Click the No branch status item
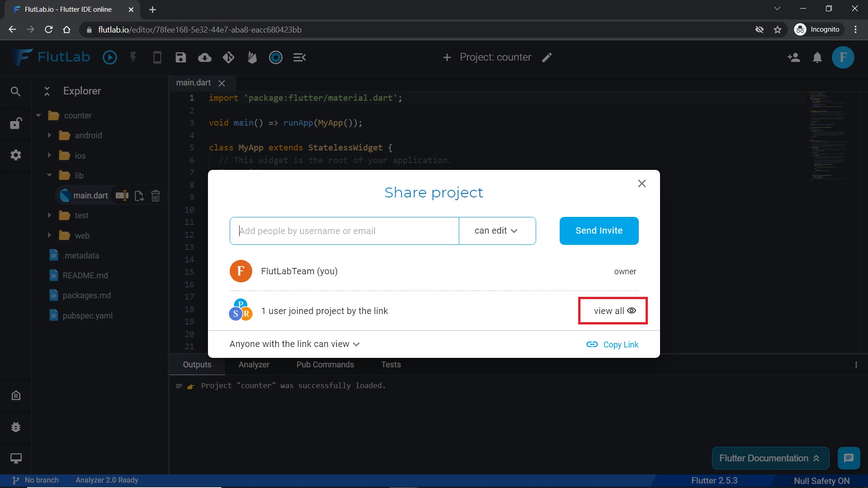Viewport: 868px width, 488px height. click(35, 480)
